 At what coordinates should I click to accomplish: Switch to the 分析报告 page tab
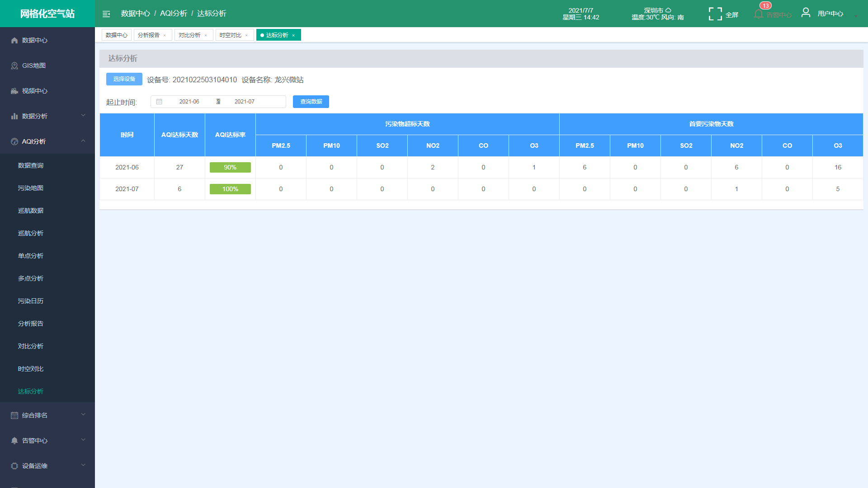153,35
